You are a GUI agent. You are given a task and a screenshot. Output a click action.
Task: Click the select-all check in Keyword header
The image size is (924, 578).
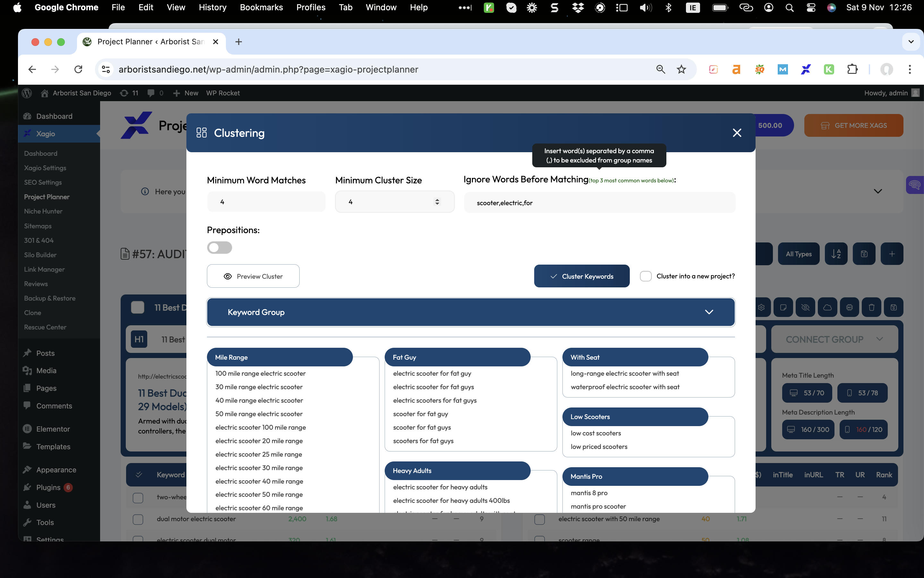tap(139, 474)
